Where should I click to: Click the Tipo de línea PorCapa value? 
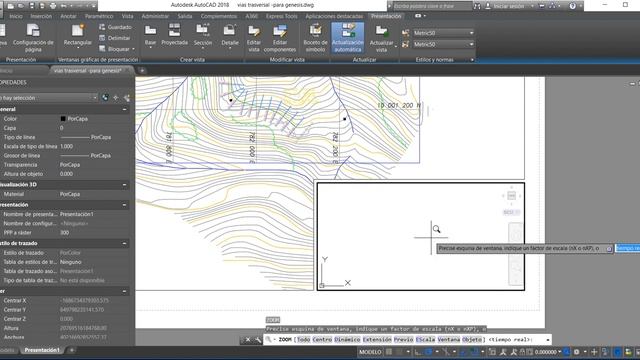tap(85, 137)
